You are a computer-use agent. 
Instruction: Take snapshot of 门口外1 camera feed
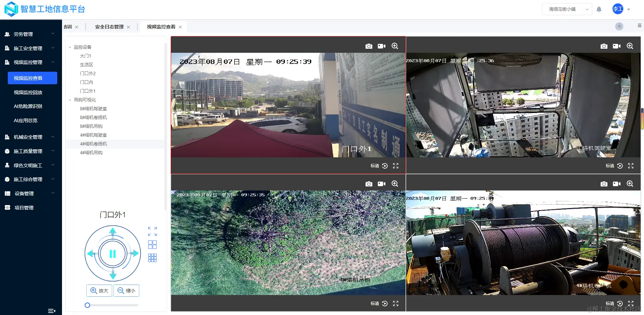(369, 46)
